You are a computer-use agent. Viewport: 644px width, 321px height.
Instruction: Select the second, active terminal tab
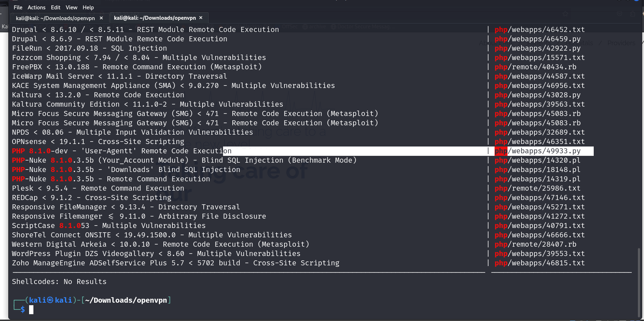[x=155, y=18]
